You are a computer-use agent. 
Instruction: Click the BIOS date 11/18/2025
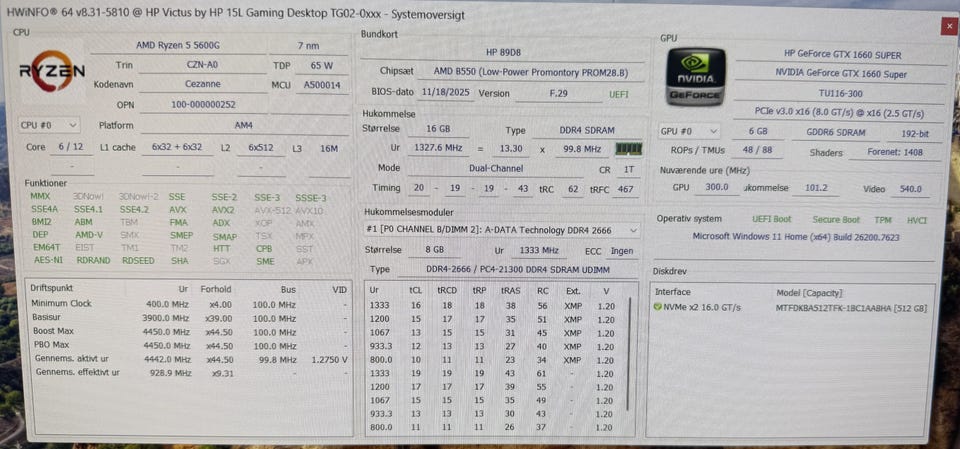[447, 93]
